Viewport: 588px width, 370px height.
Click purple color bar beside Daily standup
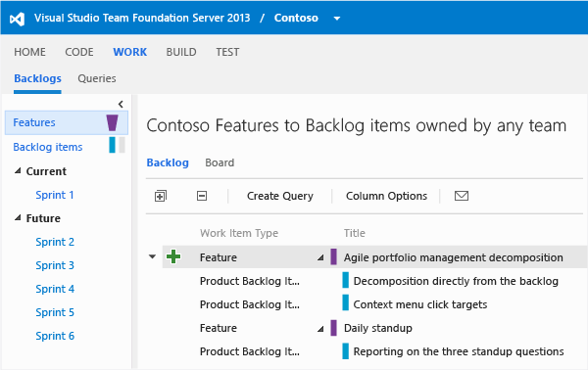tap(333, 328)
